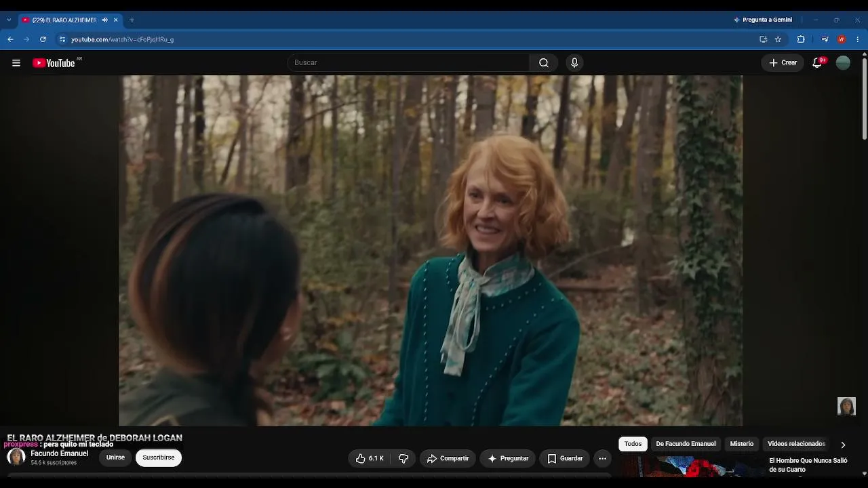Click Pregunta a Gemini button
The image size is (868, 488).
click(x=763, y=20)
